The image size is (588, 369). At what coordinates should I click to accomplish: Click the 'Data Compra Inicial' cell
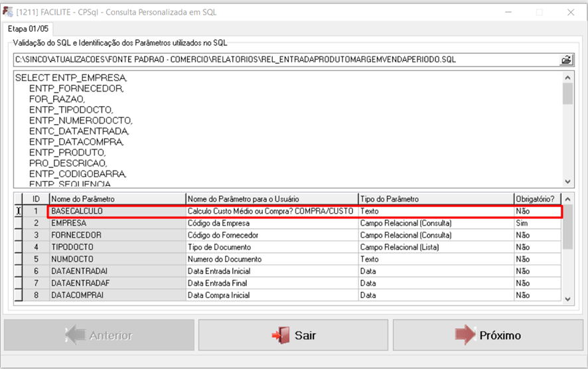tap(272, 295)
